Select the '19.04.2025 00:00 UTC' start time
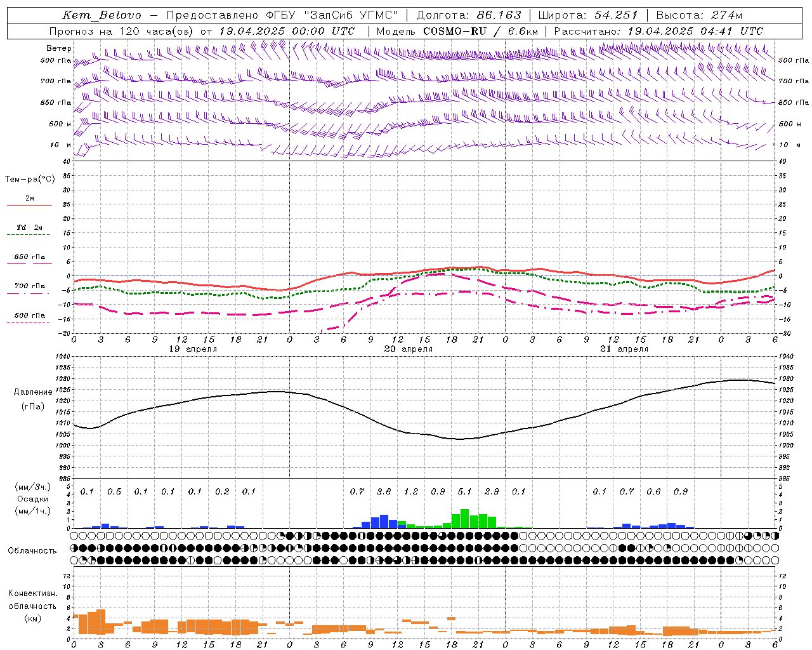The height and width of the screenshot is (650, 812). tap(287, 31)
